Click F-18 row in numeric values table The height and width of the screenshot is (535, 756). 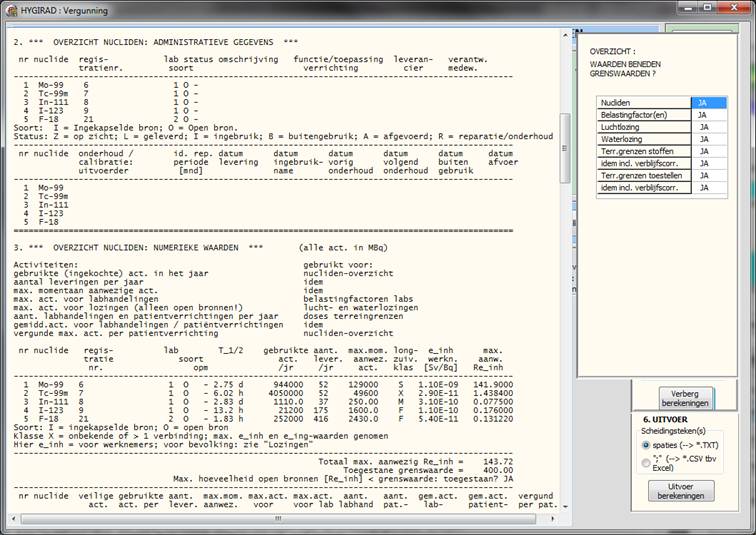pyautogui.click(x=268, y=419)
